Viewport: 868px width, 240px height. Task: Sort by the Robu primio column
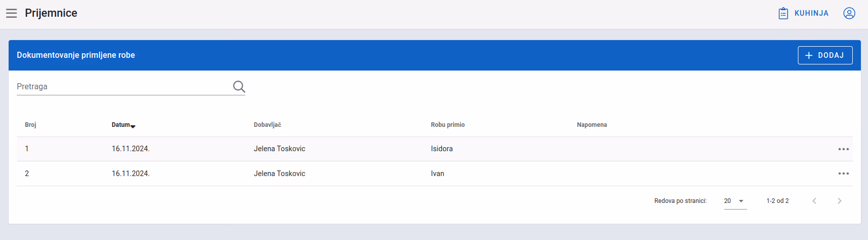click(x=447, y=125)
